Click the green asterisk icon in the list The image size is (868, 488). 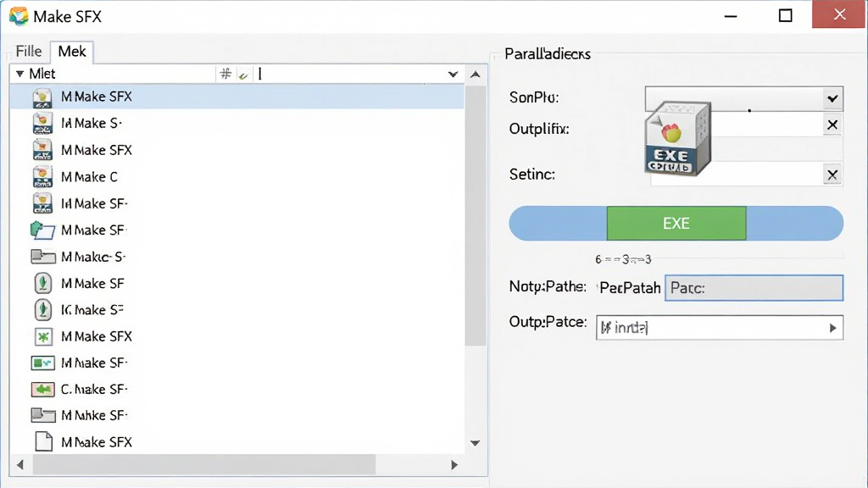coord(43,336)
